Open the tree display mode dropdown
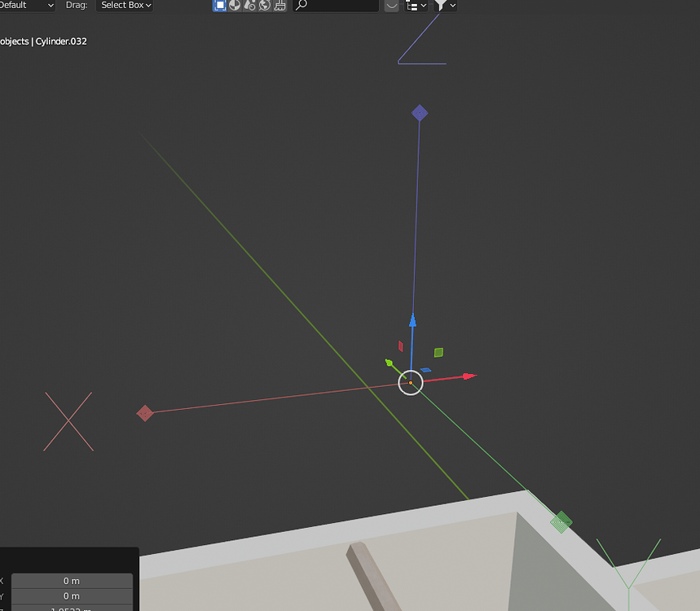 tap(416, 6)
